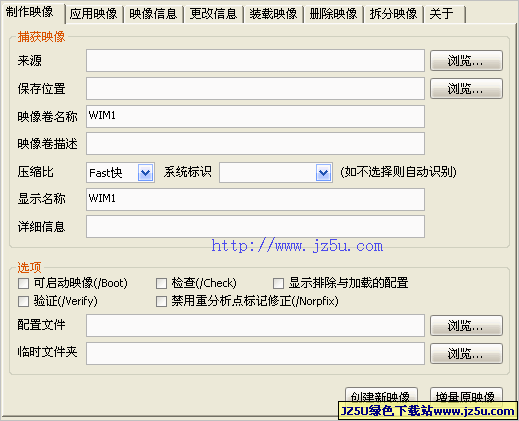The image size is (519, 421).
Task: Switch to the 更改信息 tab
Action: coord(213,14)
